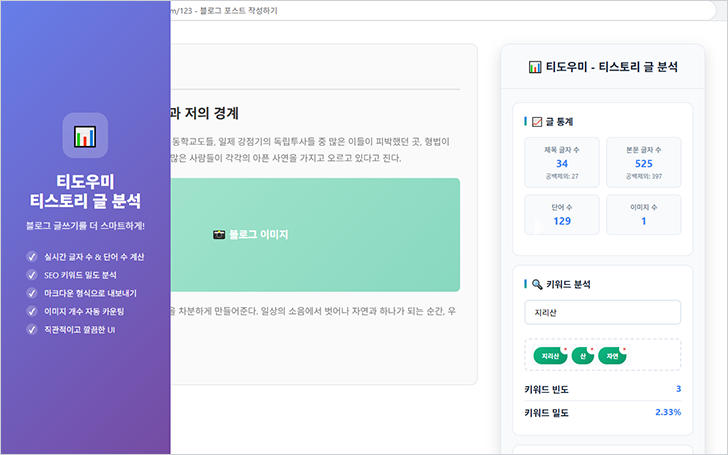Click the 키워드 분석 section heading
The width and height of the screenshot is (728, 455).
(x=568, y=284)
